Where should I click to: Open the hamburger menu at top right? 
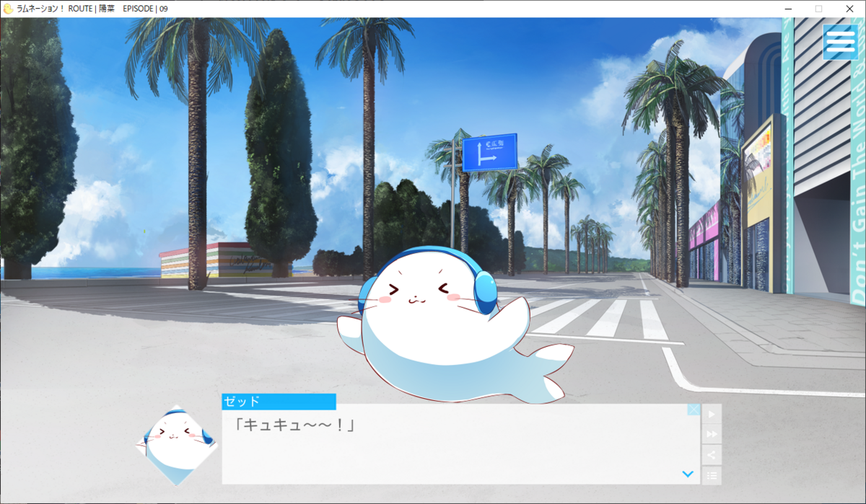coord(840,42)
